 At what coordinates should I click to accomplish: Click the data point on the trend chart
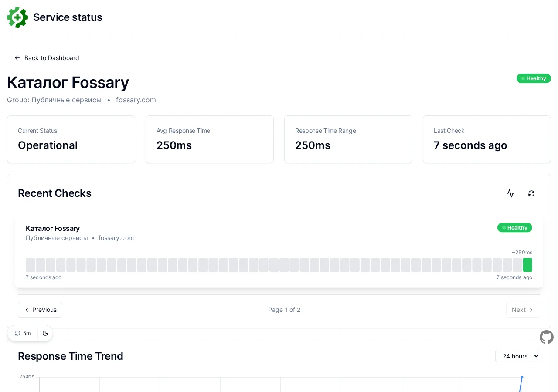point(522,377)
